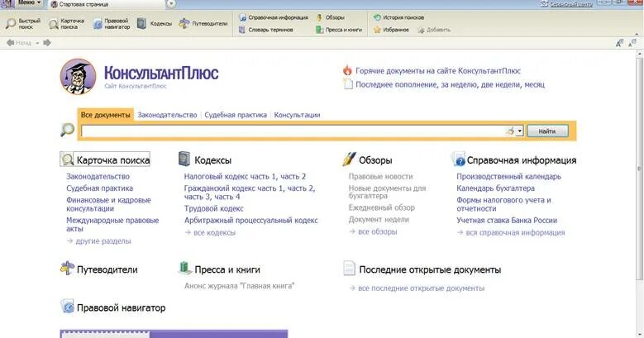Open Словарь терминов in the toolbar
This screenshot has height=338, width=644.
pos(266,30)
